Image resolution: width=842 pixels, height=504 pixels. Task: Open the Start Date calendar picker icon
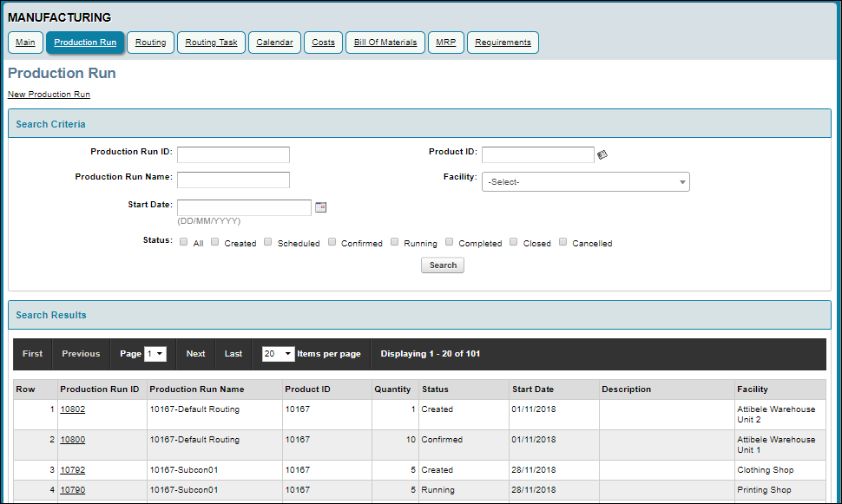tap(320, 207)
